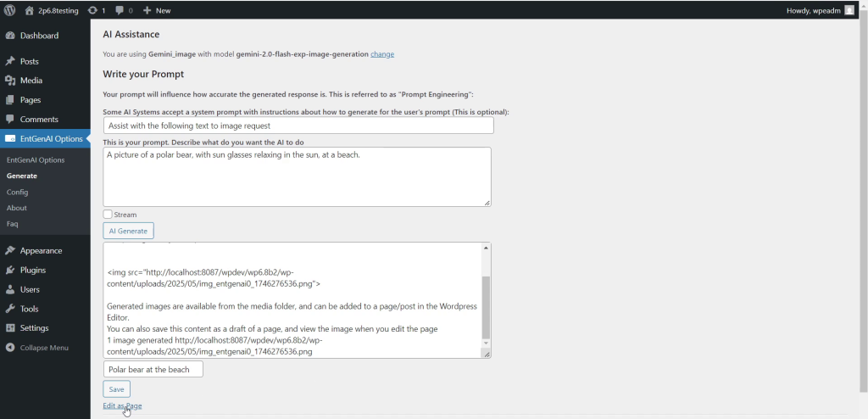The width and height of the screenshot is (868, 419).
Task: Click the AI Generate button
Action: coord(129,231)
